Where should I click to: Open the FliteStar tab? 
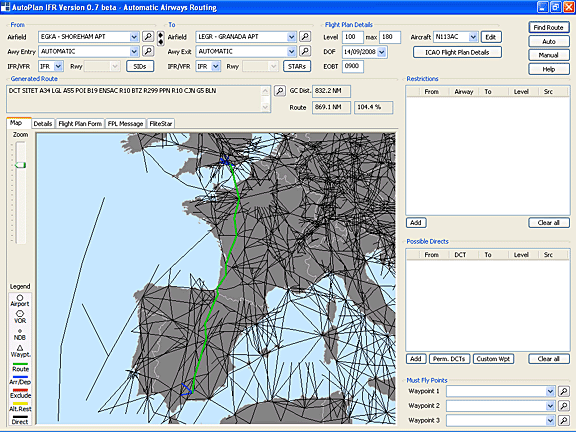161,124
